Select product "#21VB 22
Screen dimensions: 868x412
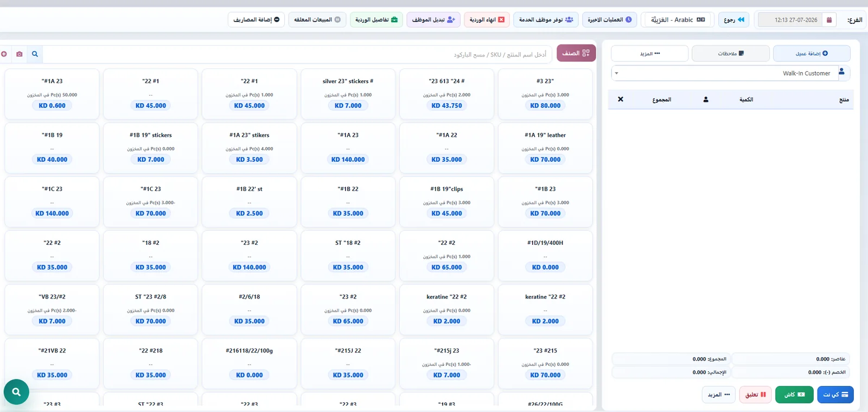(52, 363)
